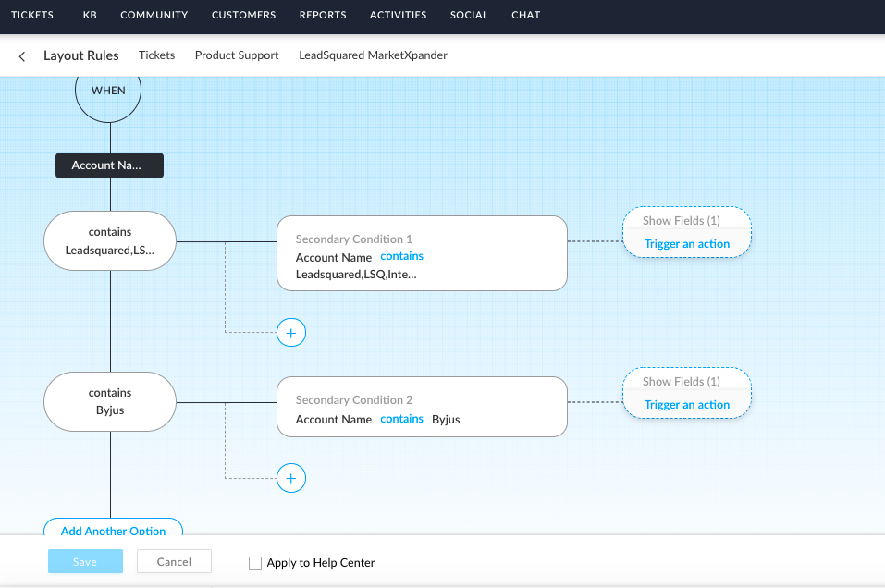The height and width of the screenshot is (588, 885).
Task: Open the Customers section
Action: click(x=243, y=15)
